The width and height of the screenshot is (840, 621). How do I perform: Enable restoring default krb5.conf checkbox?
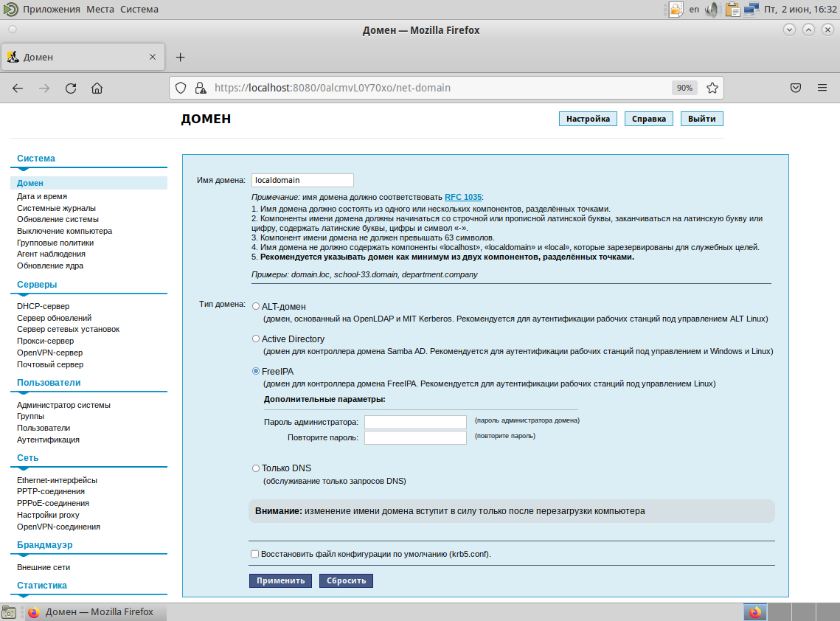pyautogui.click(x=255, y=554)
